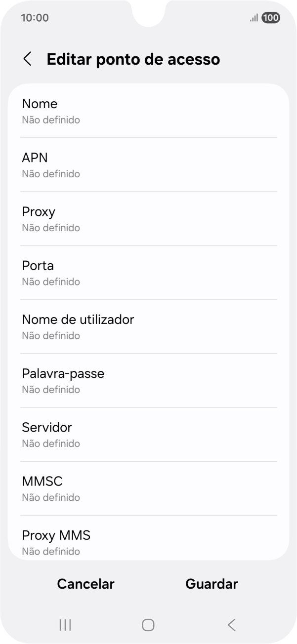This screenshot has width=297, height=644.
Task: Open the Proxy setting
Action: (x=148, y=218)
